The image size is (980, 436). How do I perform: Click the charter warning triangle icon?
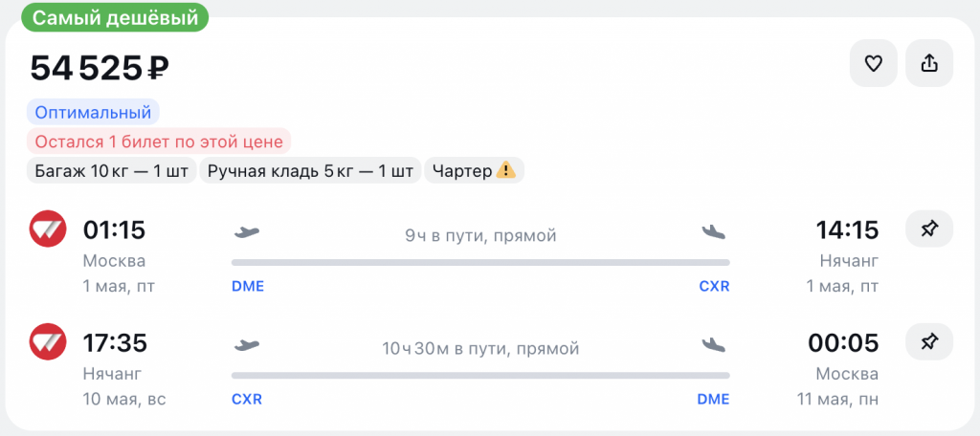click(506, 171)
